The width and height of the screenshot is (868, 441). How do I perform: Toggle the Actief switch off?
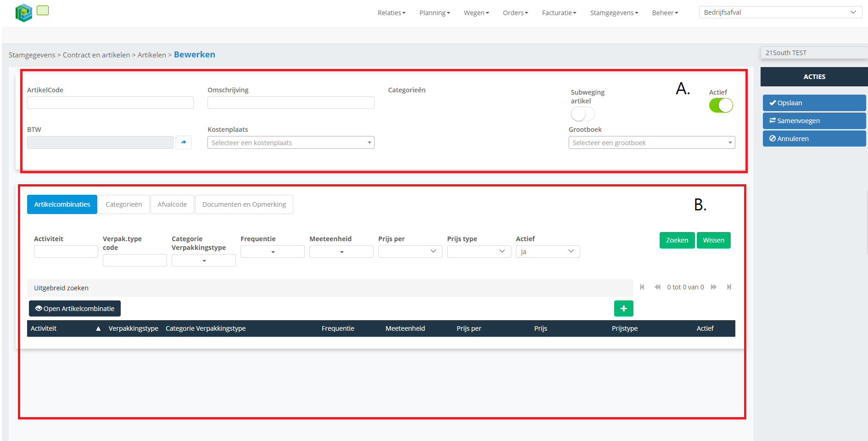721,105
